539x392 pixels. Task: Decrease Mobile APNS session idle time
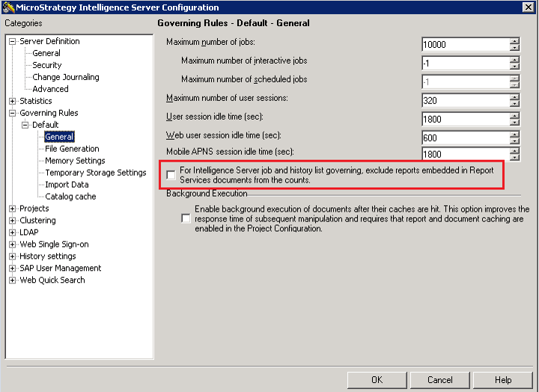(x=514, y=157)
